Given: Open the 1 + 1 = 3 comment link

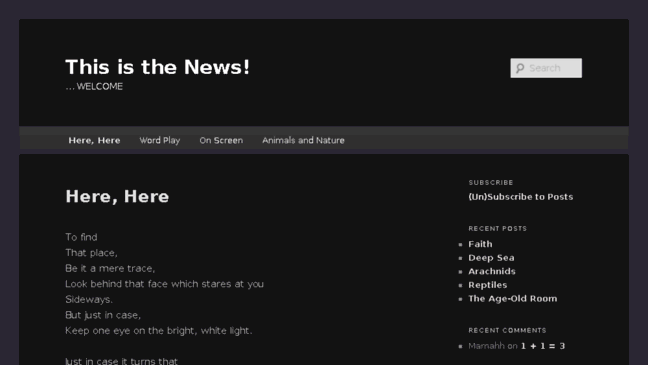Looking at the screenshot, I should (543, 346).
